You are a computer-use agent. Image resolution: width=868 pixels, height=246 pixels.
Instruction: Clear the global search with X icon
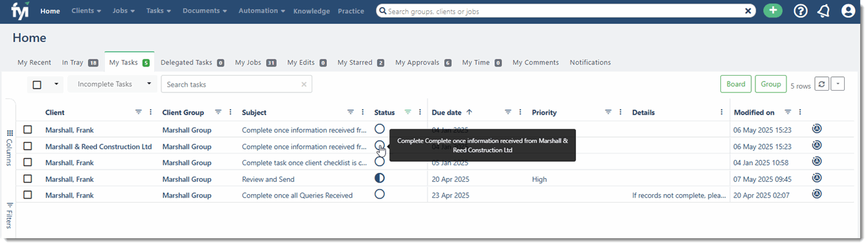click(x=748, y=11)
